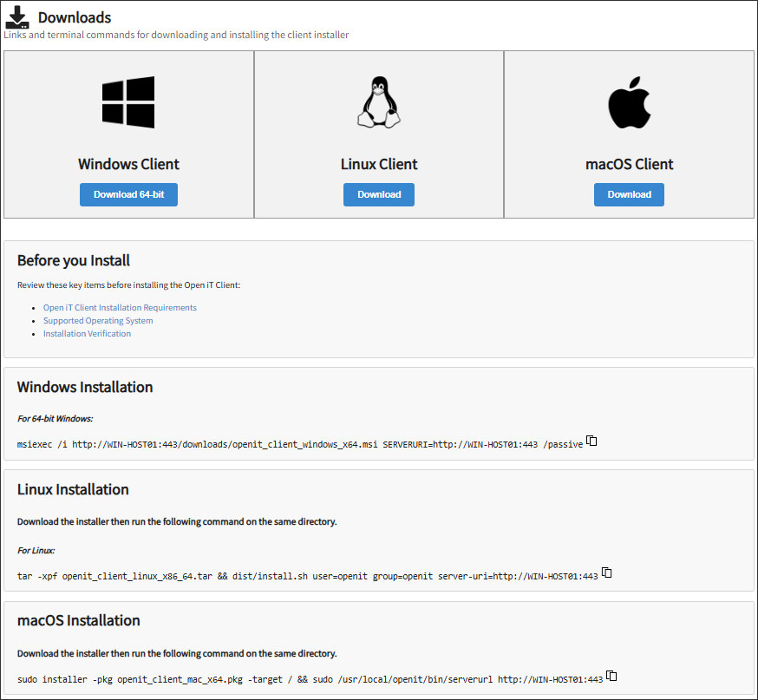
Task: Copy the Linux installation command
Action: click(x=607, y=572)
